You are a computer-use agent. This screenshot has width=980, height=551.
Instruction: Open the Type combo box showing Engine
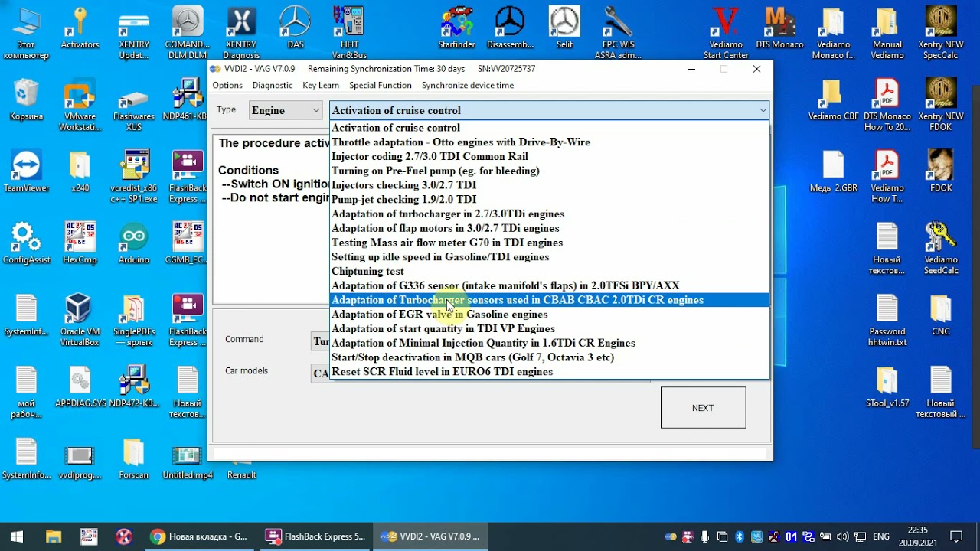click(286, 110)
